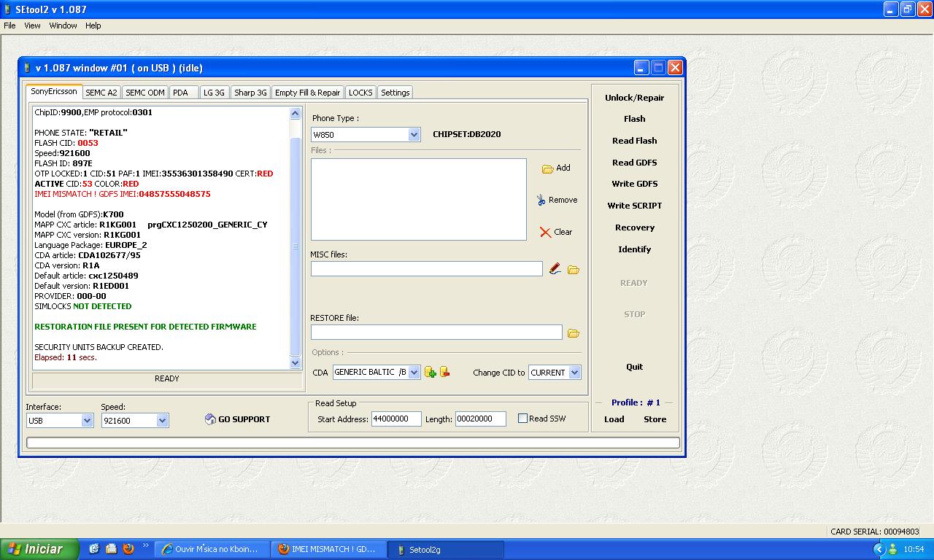
Task: Click the Flash button
Action: pos(634,119)
